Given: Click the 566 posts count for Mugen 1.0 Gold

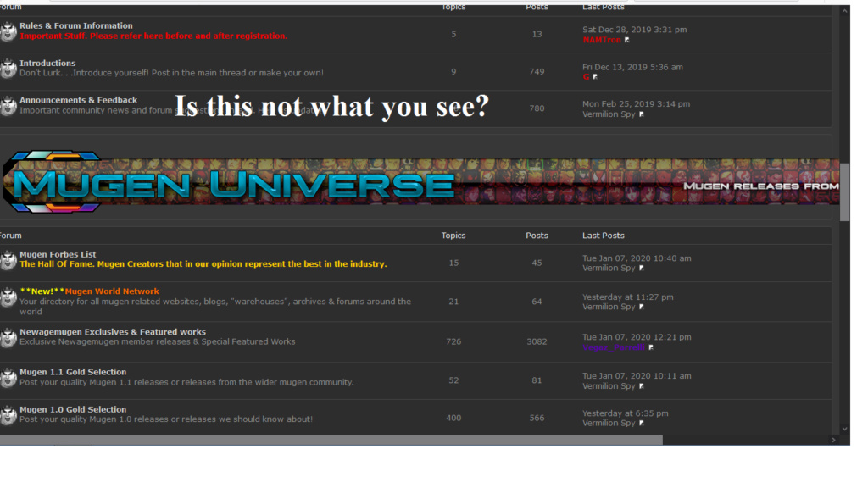Looking at the screenshot, I should [537, 418].
